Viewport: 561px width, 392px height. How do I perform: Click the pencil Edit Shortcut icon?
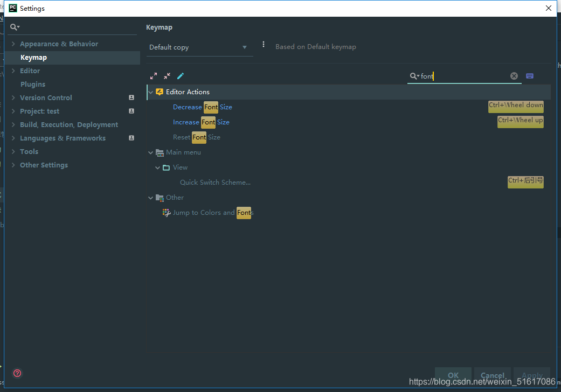click(x=181, y=76)
